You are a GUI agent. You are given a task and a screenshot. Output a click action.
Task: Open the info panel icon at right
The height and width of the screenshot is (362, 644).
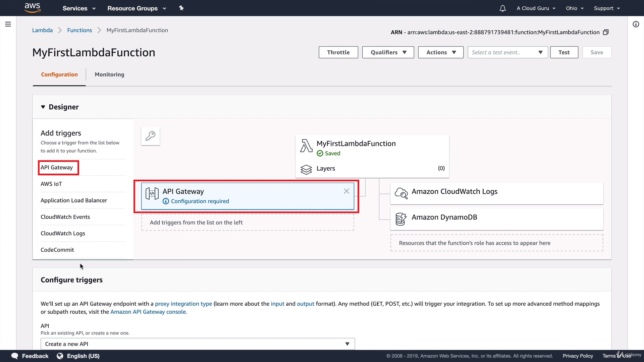click(636, 24)
